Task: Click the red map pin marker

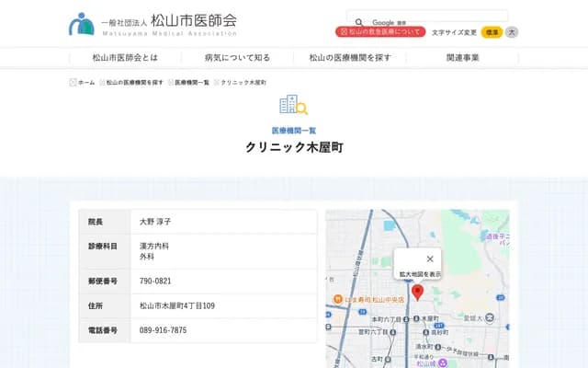Action: pyautogui.click(x=417, y=293)
